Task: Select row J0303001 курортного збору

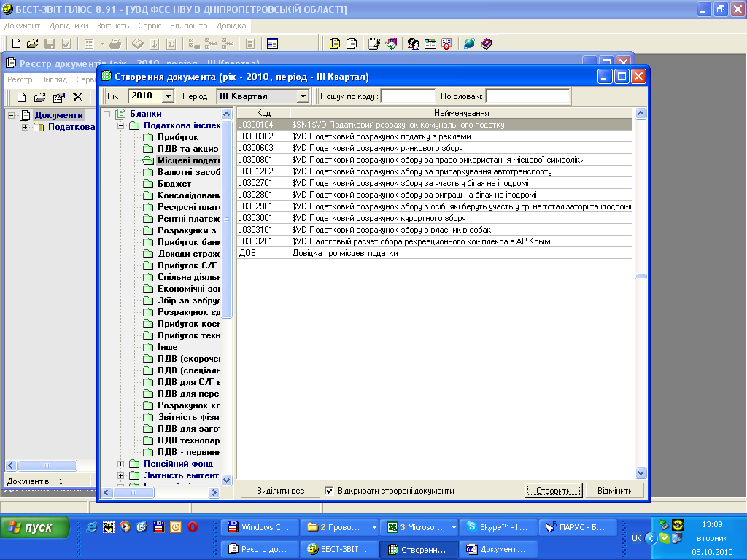Action: 435,218
